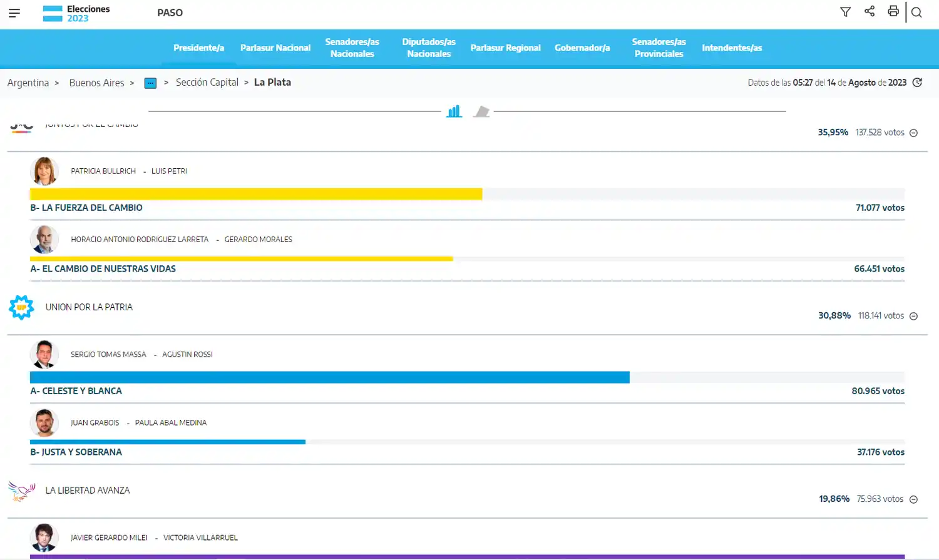Open the filter icon
The image size is (939, 560).
[845, 12]
